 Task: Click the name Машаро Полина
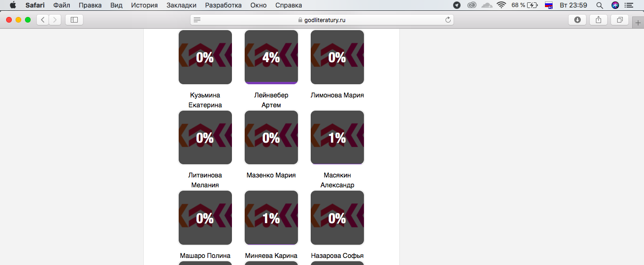pyautogui.click(x=205, y=256)
